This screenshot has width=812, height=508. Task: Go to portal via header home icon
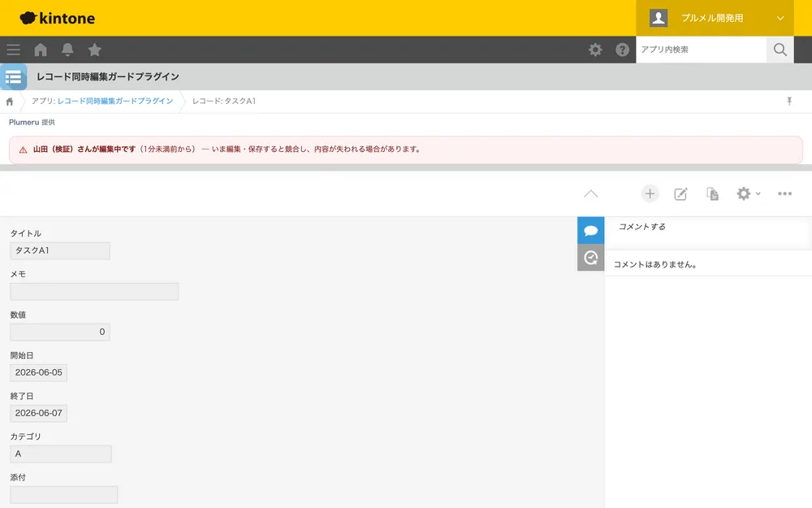coord(41,50)
